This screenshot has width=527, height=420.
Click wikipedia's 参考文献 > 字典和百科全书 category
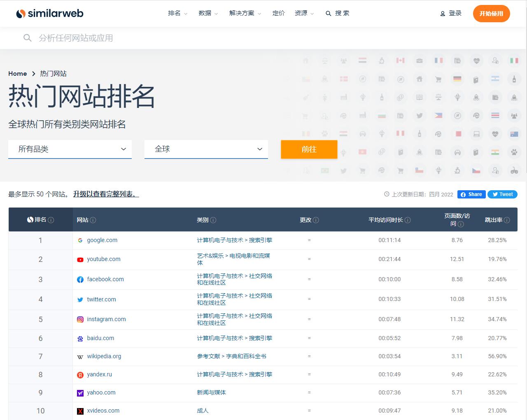coord(231,356)
